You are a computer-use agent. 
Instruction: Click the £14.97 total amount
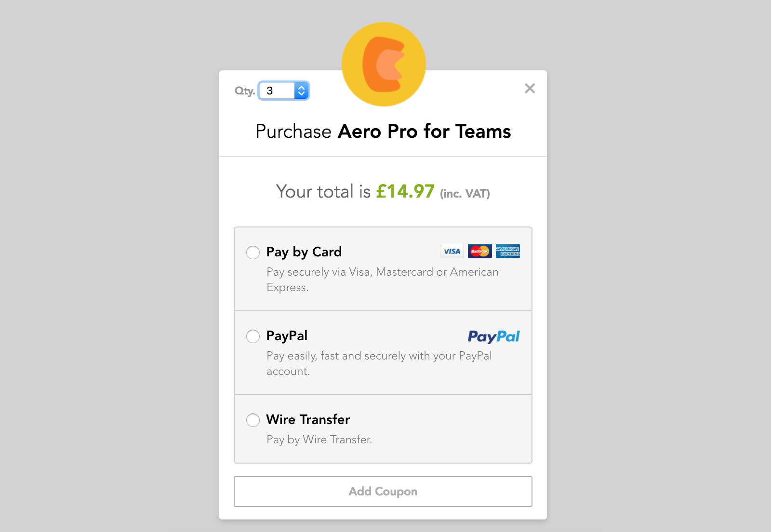click(x=405, y=191)
